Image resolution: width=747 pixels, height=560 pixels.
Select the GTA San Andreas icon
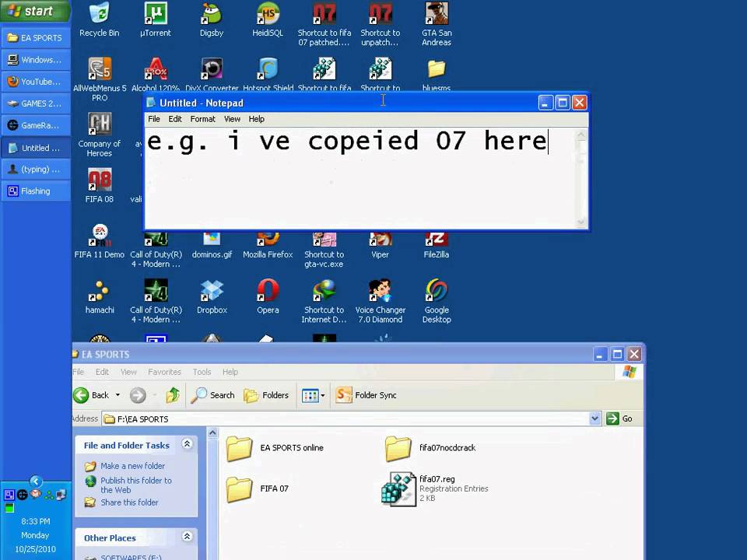437,24
